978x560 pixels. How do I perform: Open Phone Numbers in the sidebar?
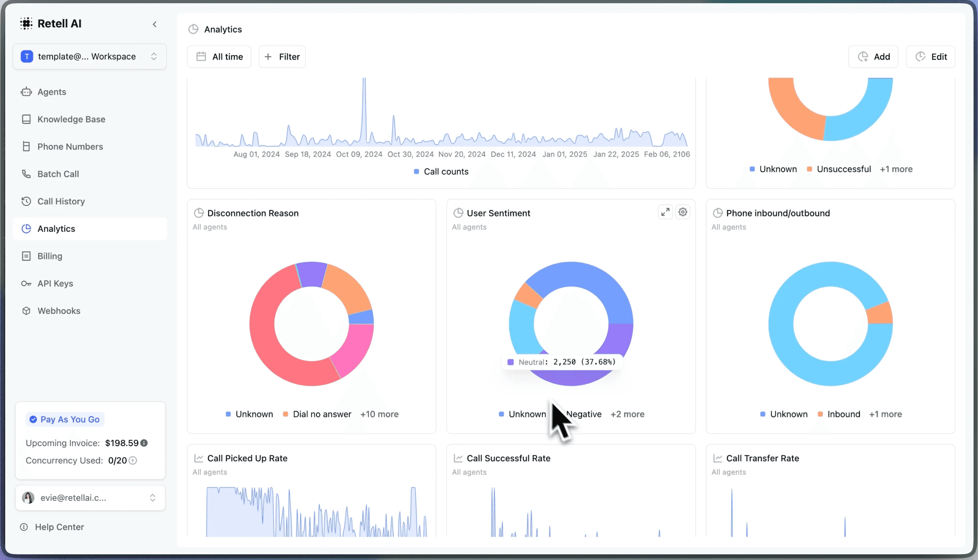[x=70, y=147]
